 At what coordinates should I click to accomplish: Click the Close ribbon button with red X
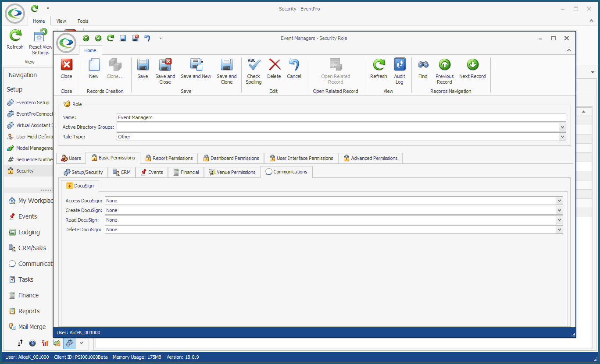67,69
